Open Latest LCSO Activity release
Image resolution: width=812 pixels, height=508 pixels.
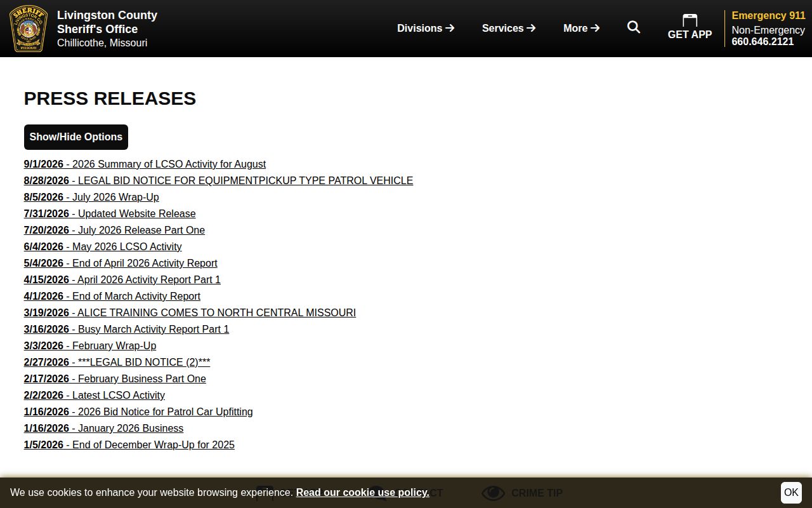coord(95,395)
